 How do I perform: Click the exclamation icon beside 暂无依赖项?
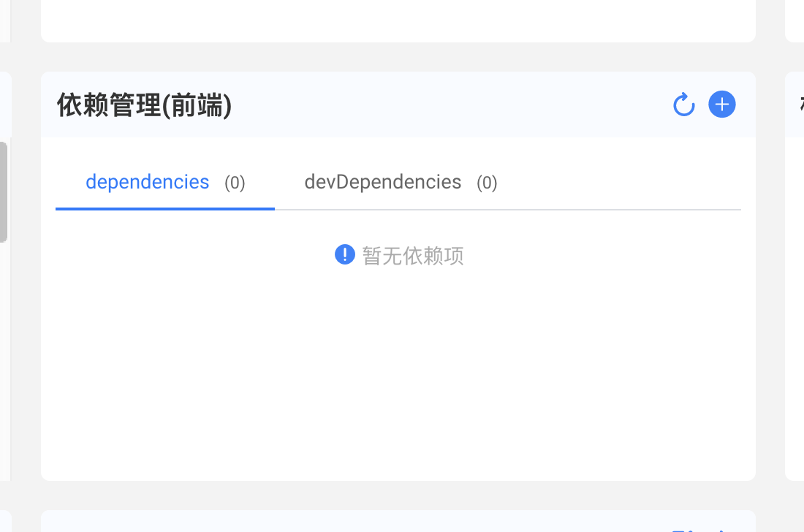coord(344,254)
